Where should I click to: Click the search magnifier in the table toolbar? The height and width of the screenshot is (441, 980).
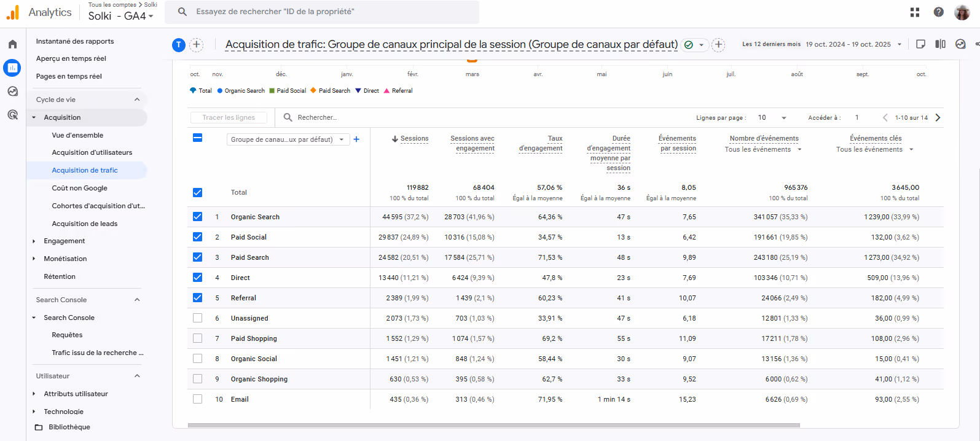point(288,117)
